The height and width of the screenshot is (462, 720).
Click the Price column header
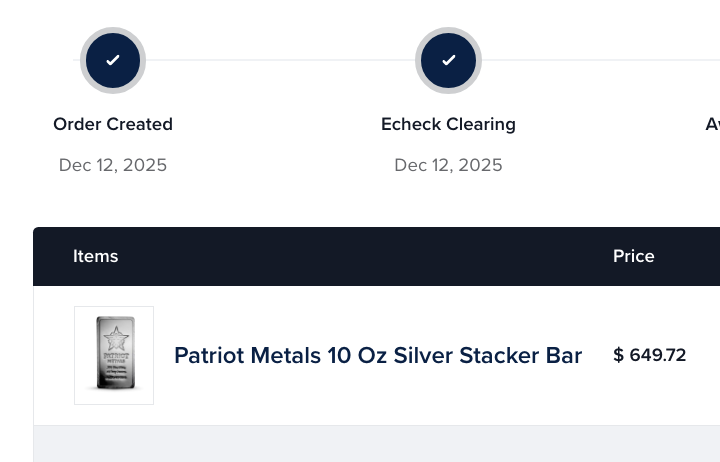pos(634,256)
